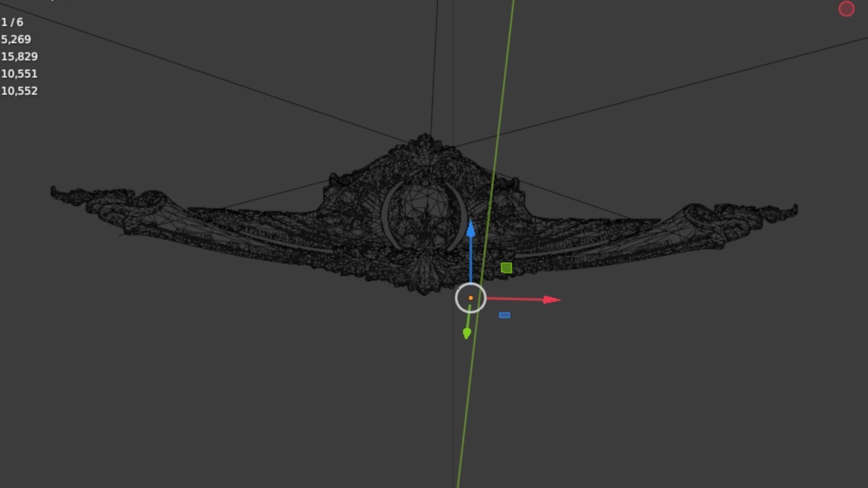The image size is (868, 488).
Task: Click the 10,552 statistics value
Action: (19, 91)
